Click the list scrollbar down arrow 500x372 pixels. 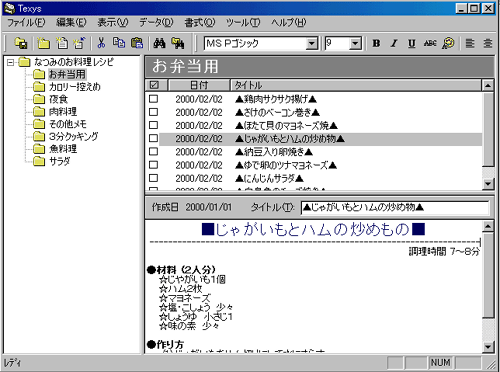click(x=488, y=183)
